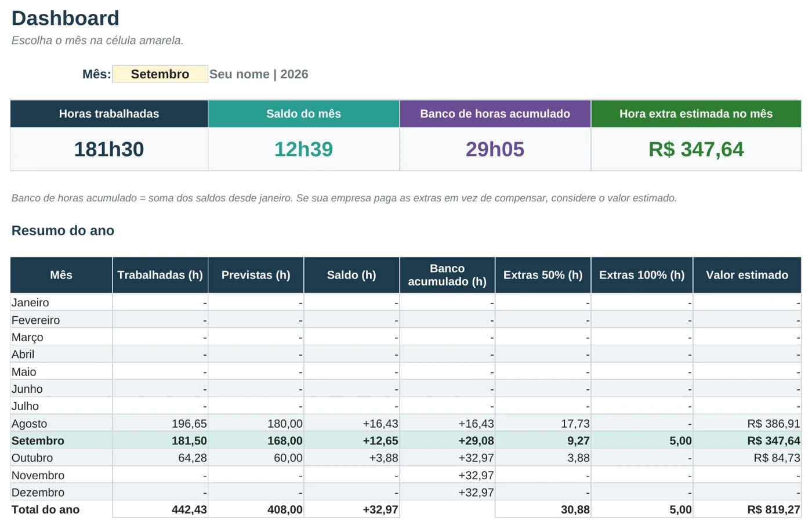Select the Julho row label
The image size is (812, 528).
(x=26, y=407)
